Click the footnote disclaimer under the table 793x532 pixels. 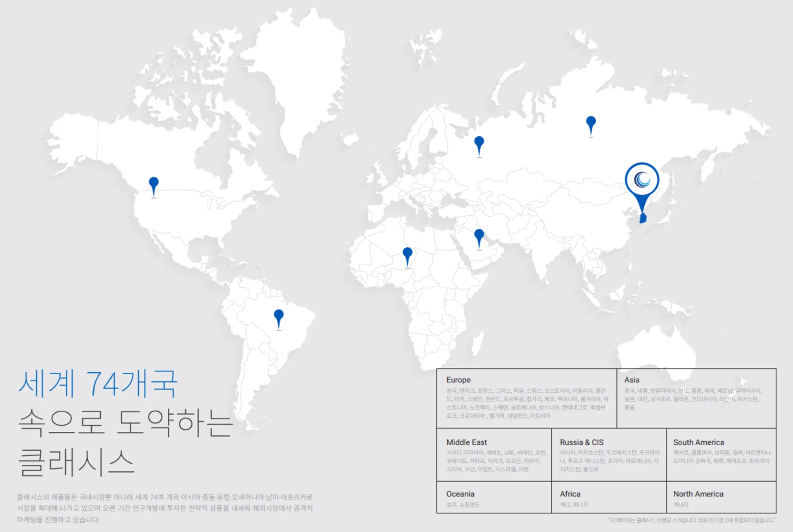[692, 520]
